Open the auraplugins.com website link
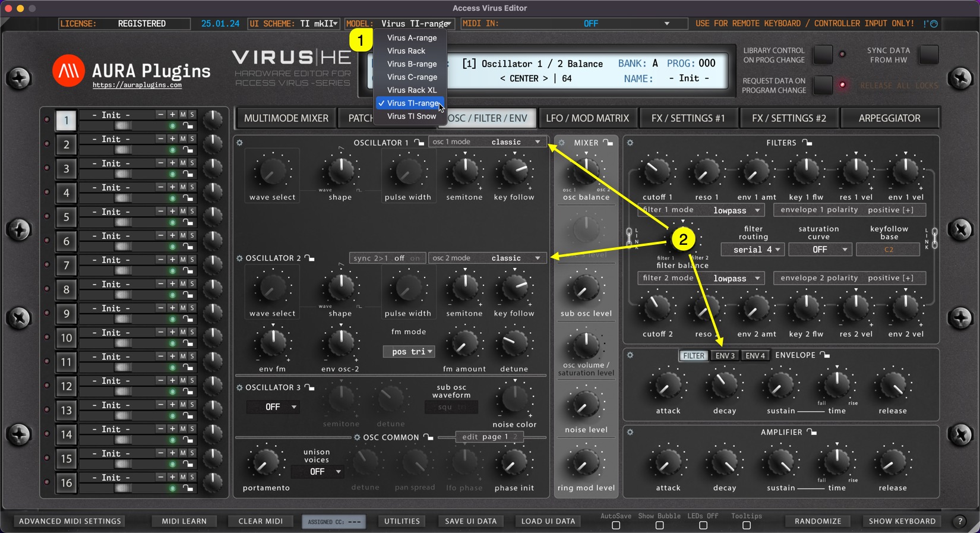Image resolution: width=980 pixels, height=533 pixels. [x=137, y=86]
